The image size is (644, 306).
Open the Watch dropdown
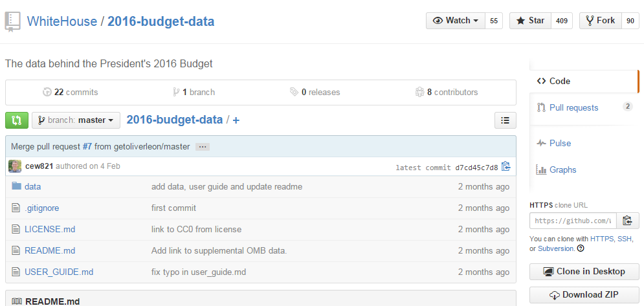(456, 21)
